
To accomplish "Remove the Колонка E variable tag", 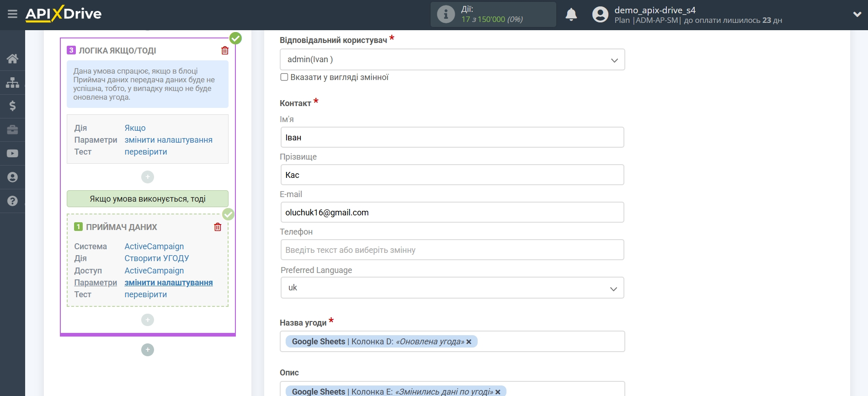I will tap(498, 392).
